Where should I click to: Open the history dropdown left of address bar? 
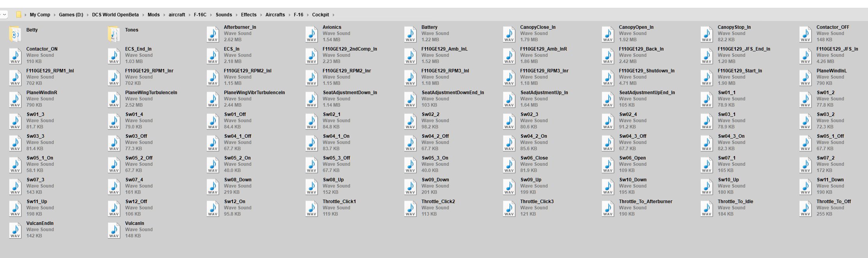point(4,15)
